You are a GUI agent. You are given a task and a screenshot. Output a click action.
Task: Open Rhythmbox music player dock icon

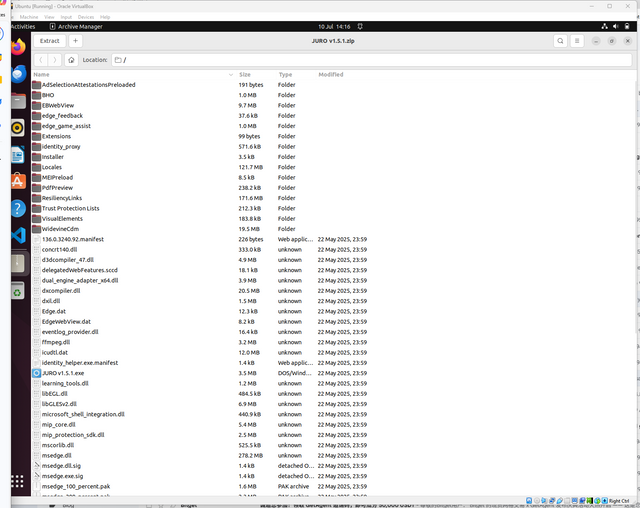point(18,128)
